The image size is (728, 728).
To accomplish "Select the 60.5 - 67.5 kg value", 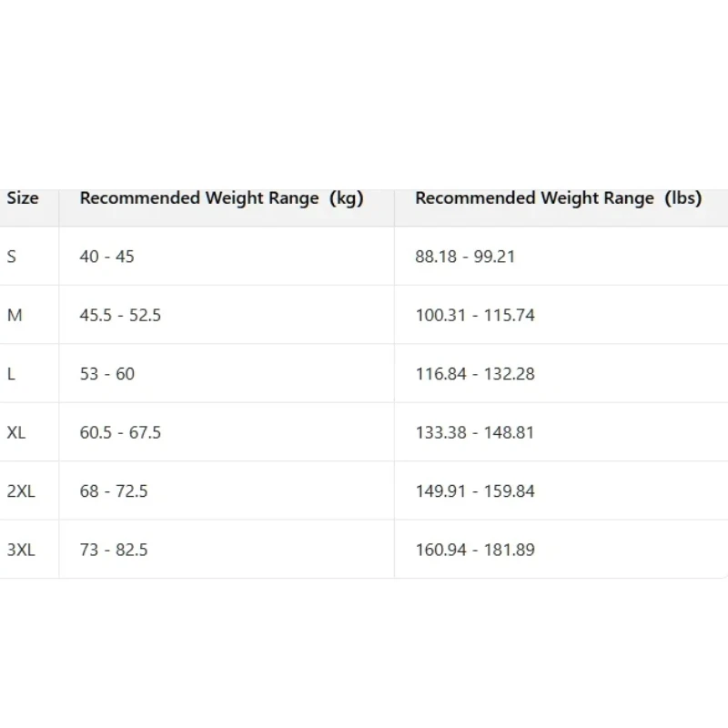I will click(120, 433).
